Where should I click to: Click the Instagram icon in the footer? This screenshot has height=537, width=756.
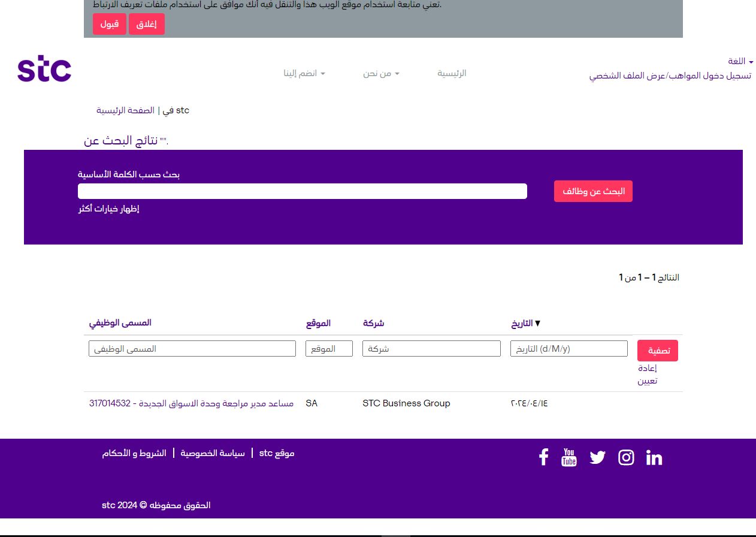626,457
